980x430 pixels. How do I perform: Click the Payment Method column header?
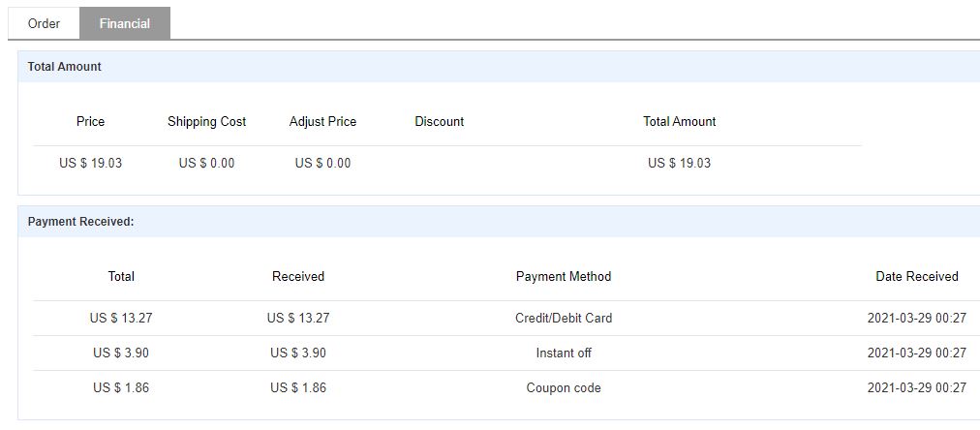point(564,277)
